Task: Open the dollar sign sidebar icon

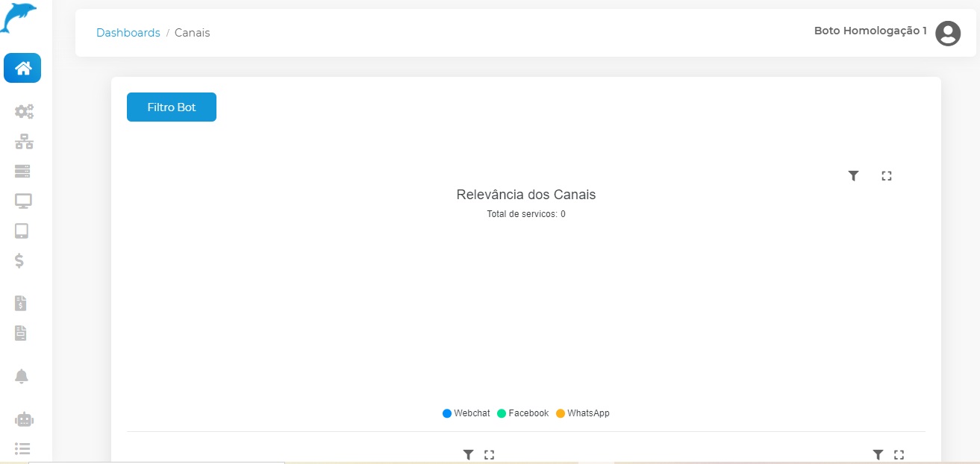Action: (20, 260)
